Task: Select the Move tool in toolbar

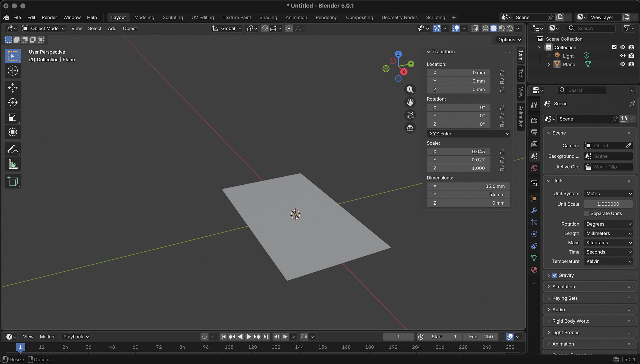Action: click(x=13, y=88)
